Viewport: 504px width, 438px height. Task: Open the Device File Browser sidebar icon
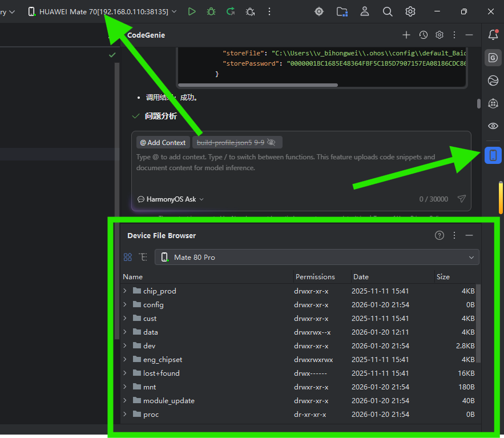pyautogui.click(x=493, y=155)
